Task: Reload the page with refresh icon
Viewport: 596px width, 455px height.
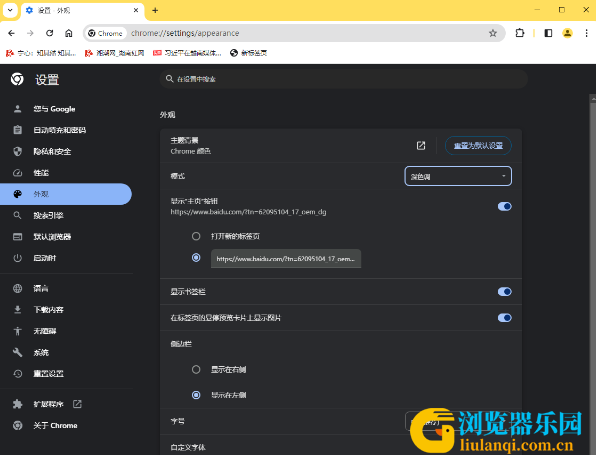Action: pyautogui.click(x=49, y=33)
